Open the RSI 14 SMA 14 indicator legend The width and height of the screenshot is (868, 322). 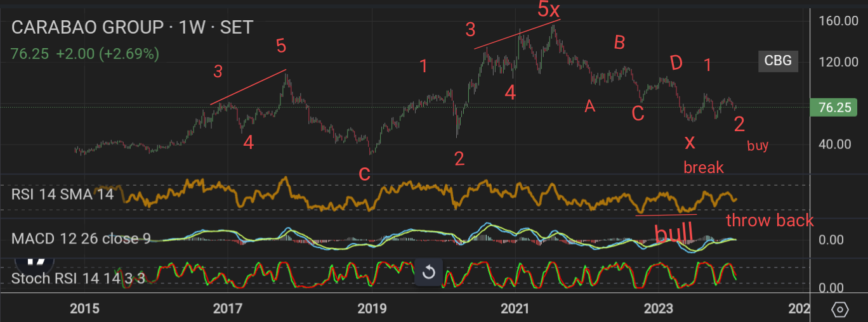coord(62,194)
